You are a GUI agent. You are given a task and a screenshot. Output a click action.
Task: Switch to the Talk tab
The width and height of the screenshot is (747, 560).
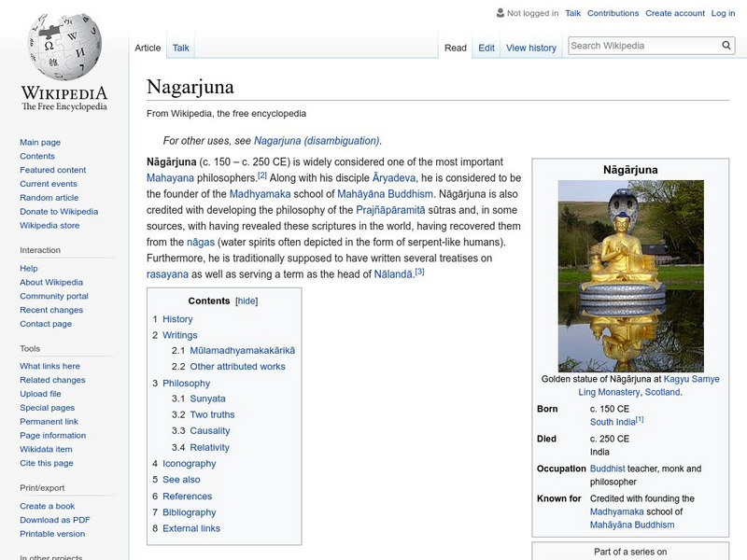181,48
